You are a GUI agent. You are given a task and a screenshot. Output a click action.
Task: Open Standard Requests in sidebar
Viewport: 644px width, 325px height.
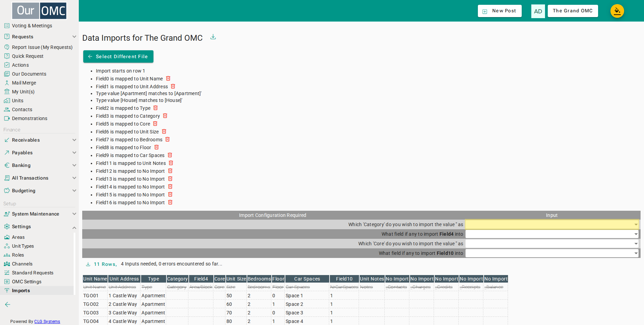tap(33, 273)
